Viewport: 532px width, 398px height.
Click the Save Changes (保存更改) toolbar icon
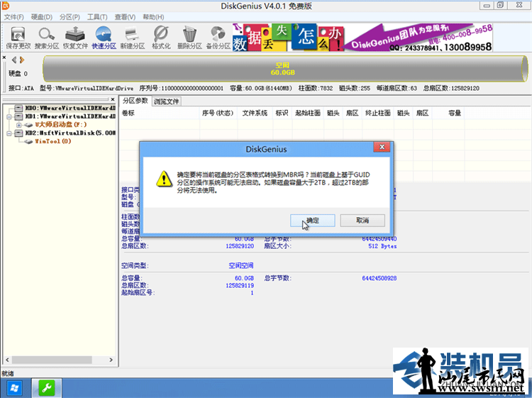(x=18, y=38)
